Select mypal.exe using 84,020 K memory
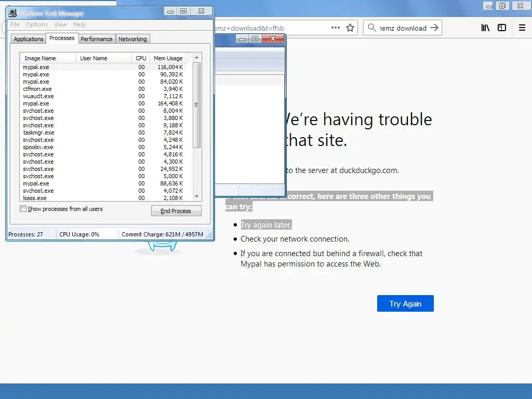This screenshot has width=532, height=399. click(103, 82)
